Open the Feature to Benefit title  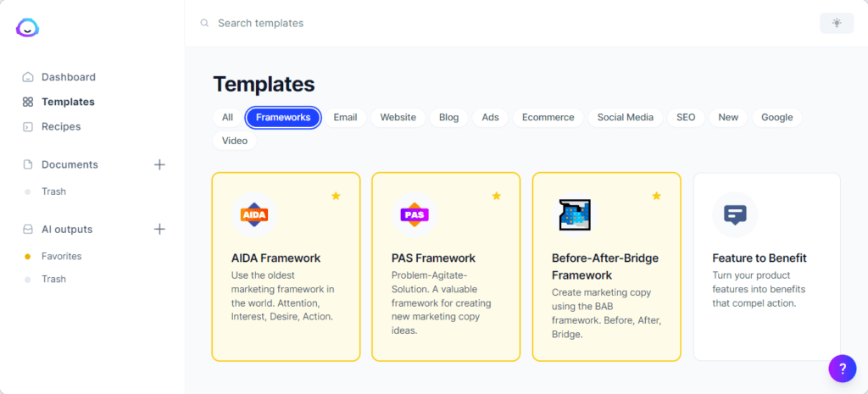coord(759,258)
